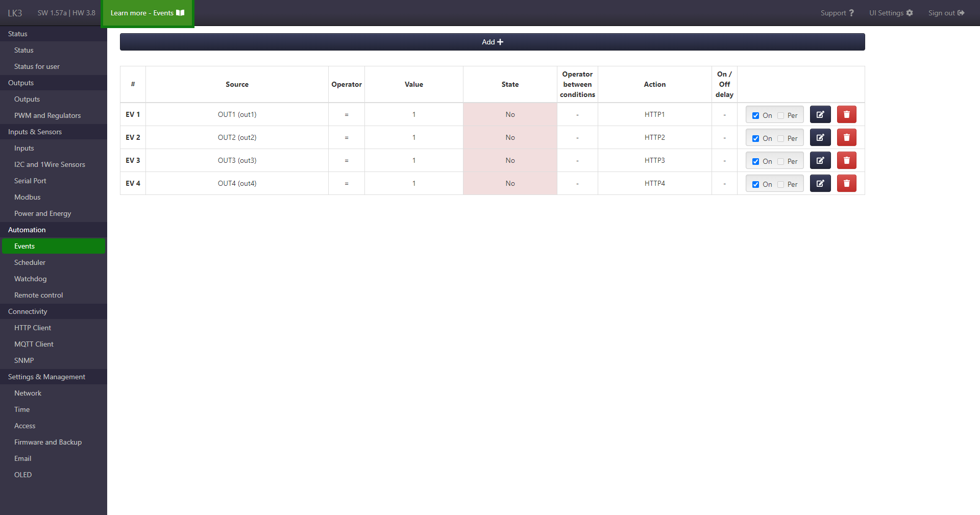Click the SW 1.57a | HW 3.8 version text
This screenshot has width=980, height=515.
click(x=66, y=13)
